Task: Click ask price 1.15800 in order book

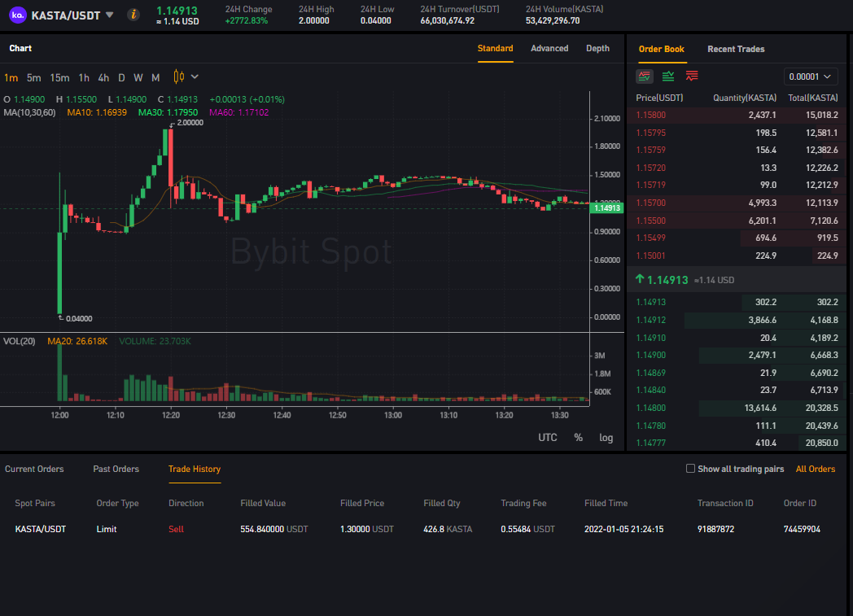Action: coord(650,115)
